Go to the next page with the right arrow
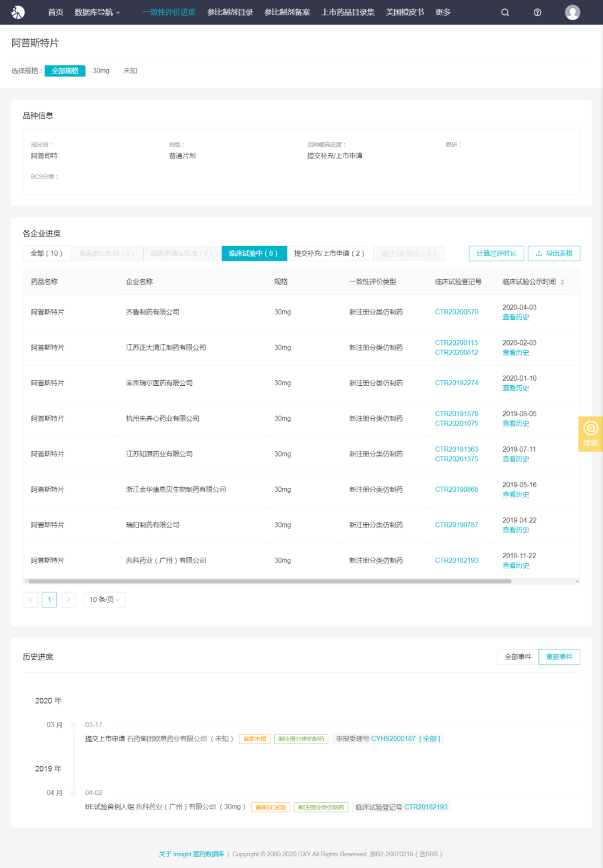This screenshot has height=868, width=603. point(68,600)
